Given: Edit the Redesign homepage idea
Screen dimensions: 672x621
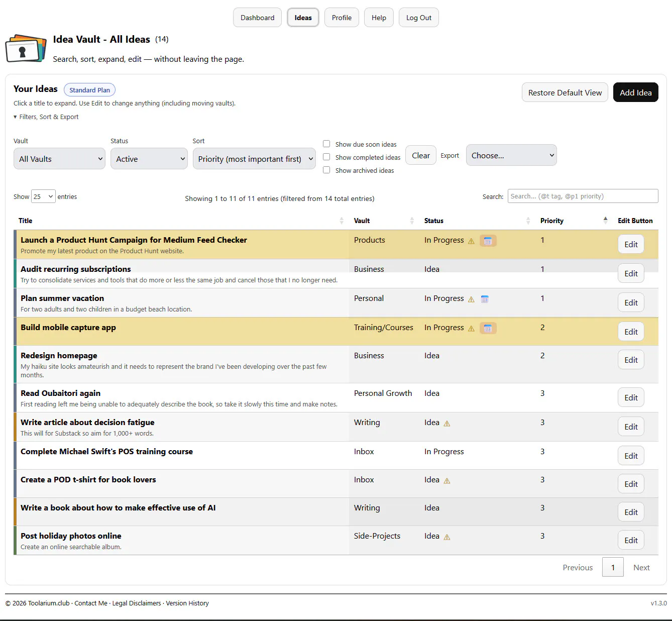Looking at the screenshot, I should [631, 360].
